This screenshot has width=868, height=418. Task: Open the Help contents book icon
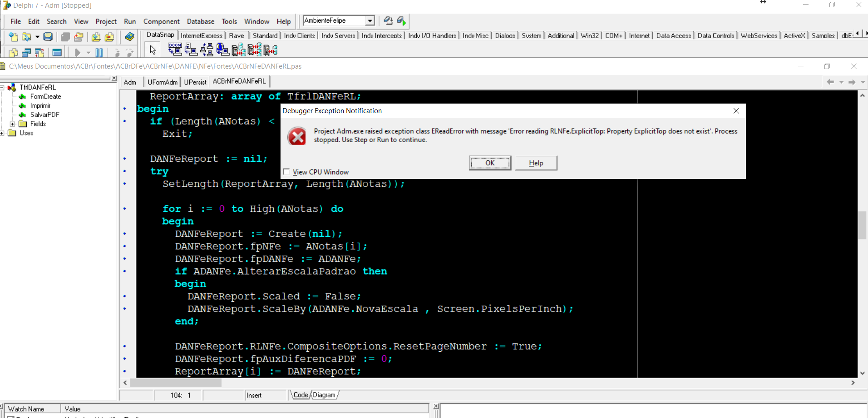click(x=130, y=37)
